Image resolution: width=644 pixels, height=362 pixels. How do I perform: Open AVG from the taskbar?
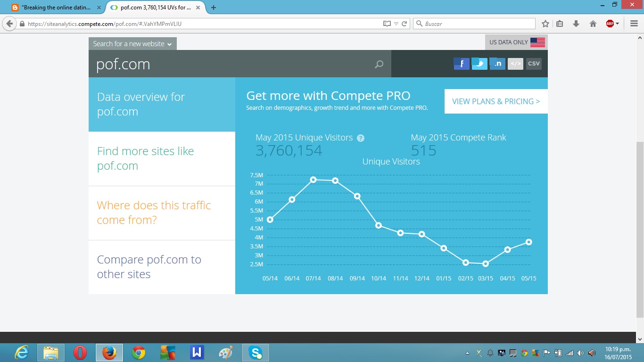[x=168, y=353]
